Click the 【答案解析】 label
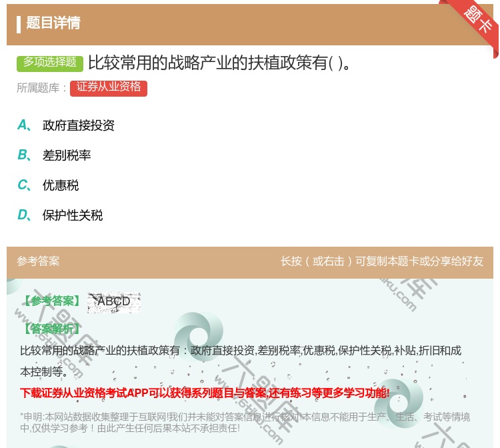Viewport: 500px width, 448px height. pyautogui.click(x=52, y=329)
